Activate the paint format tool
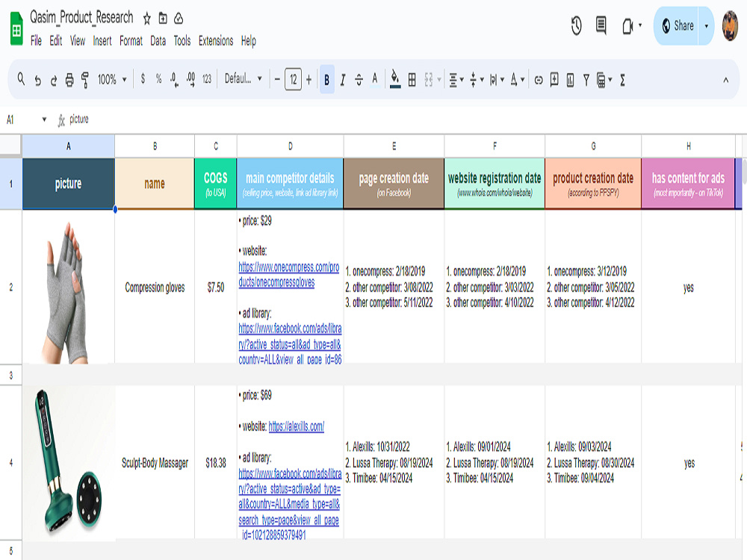Screen dimensions: 747x560 85,80
